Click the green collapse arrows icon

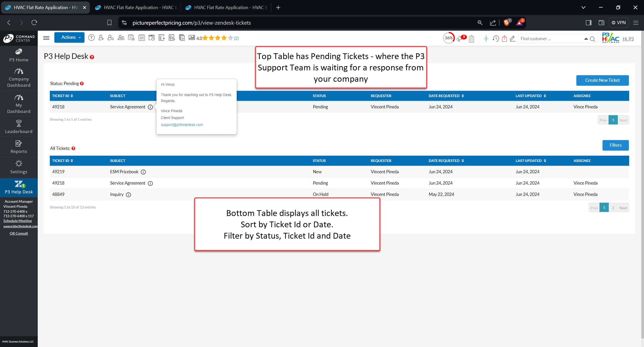coord(486,38)
